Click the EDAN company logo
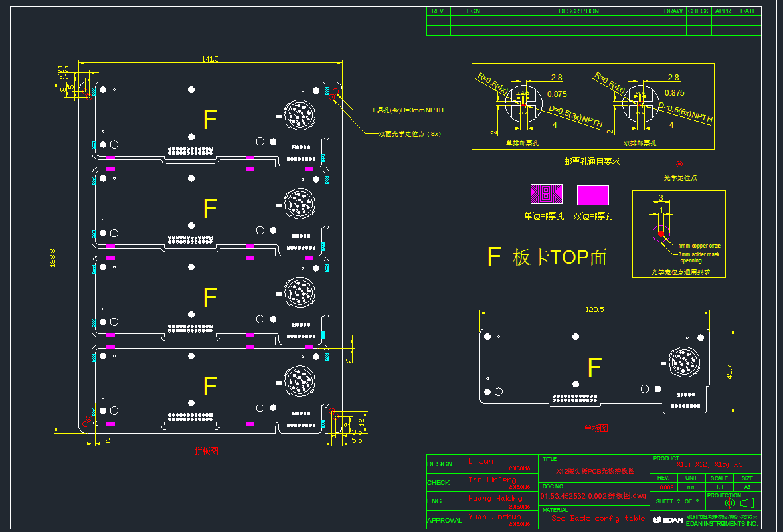 coord(668,519)
